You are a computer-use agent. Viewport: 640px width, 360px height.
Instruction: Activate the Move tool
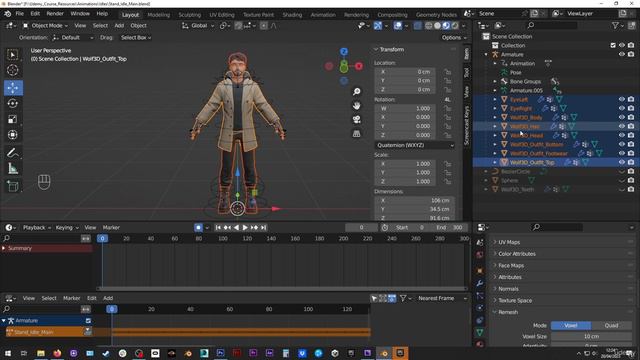(x=13, y=87)
